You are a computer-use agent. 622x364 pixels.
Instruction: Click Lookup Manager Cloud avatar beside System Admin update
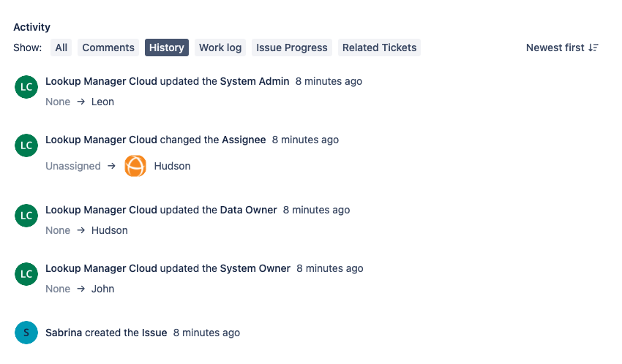pyautogui.click(x=26, y=87)
